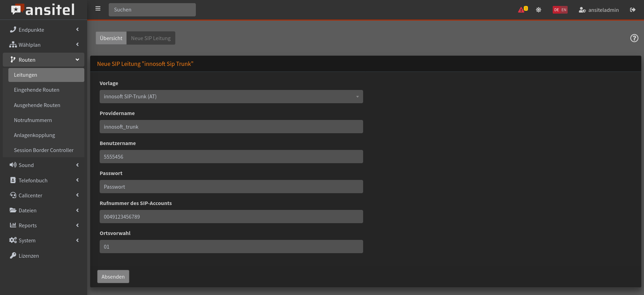Open the warning alert notification icon
The height and width of the screenshot is (295, 644).
[522, 10]
